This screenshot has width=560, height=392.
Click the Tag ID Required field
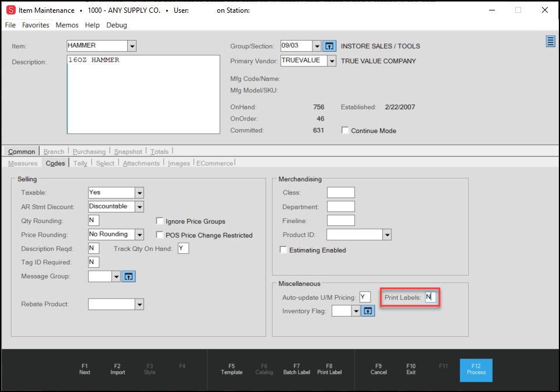pos(94,262)
